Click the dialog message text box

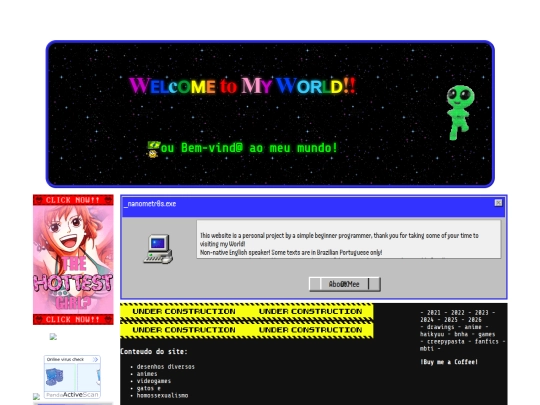(x=349, y=239)
